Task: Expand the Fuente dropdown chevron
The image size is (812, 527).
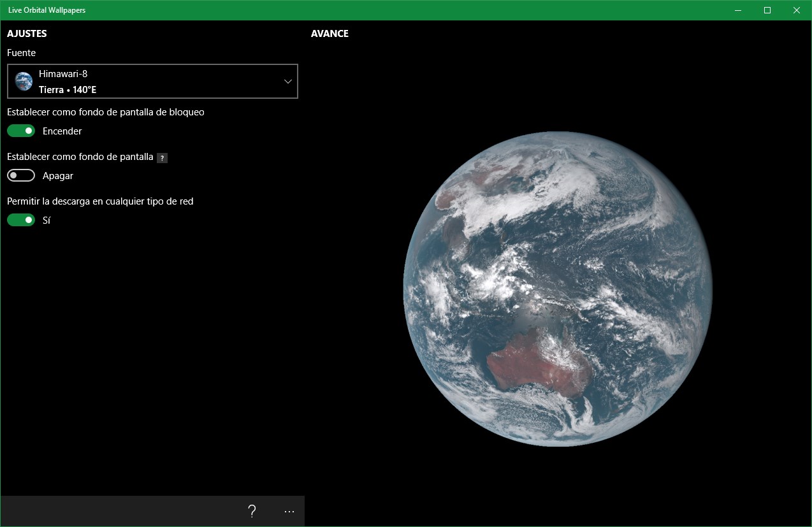Action: tap(288, 81)
